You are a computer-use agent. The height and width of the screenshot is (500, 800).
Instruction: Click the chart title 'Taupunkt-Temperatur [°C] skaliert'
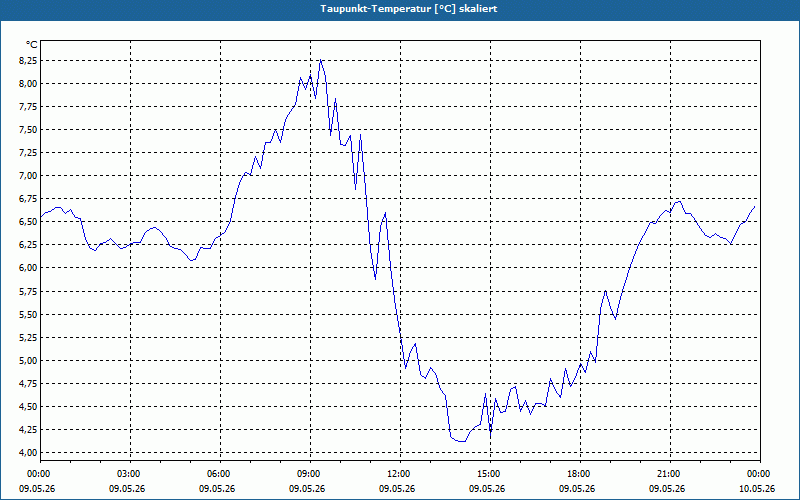(409, 9)
